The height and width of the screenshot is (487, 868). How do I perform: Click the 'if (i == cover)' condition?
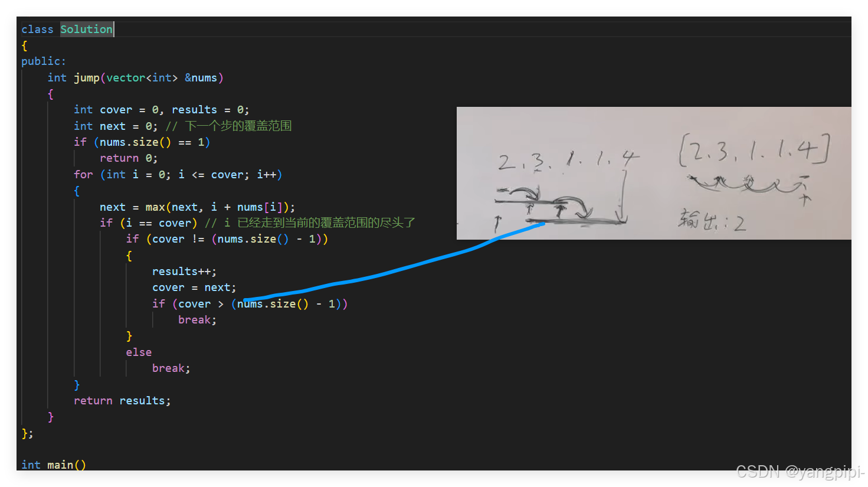(149, 223)
